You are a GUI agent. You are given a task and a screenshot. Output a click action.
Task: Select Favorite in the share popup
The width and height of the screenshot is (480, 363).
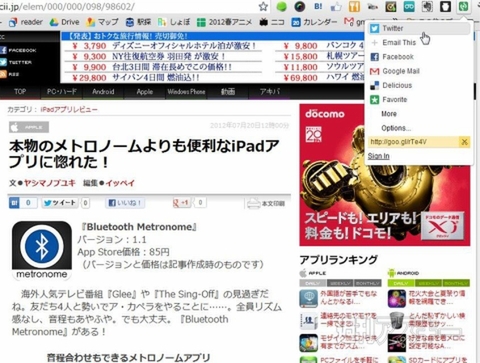click(x=419, y=99)
